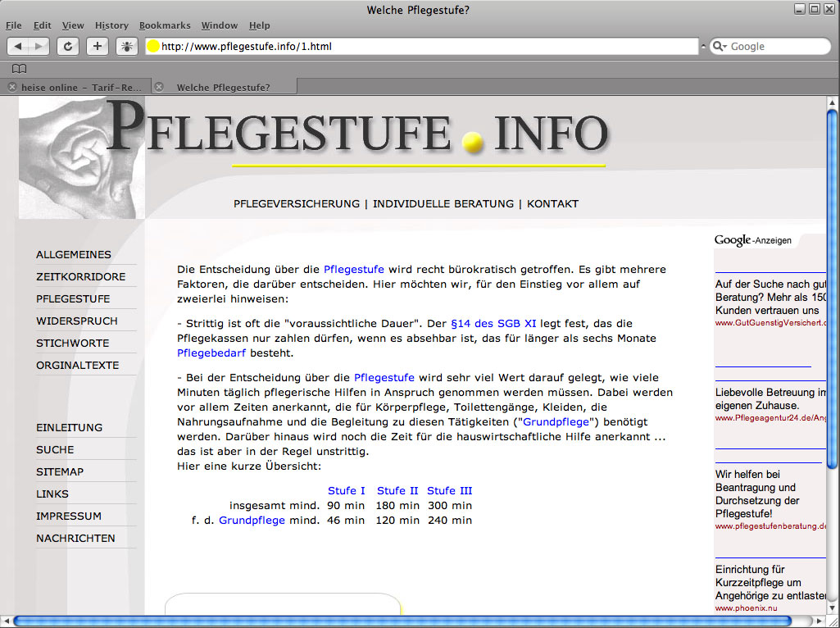Click the URL address field
The width and height of the screenshot is (840, 628).
pos(421,47)
